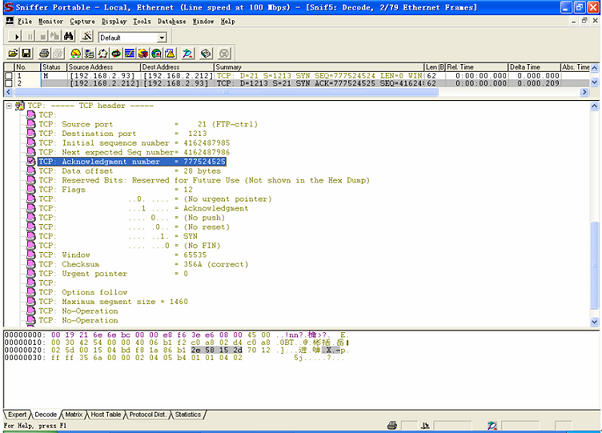602x433 pixels.
Task: Click the Open file folder icon
Action: [13, 53]
